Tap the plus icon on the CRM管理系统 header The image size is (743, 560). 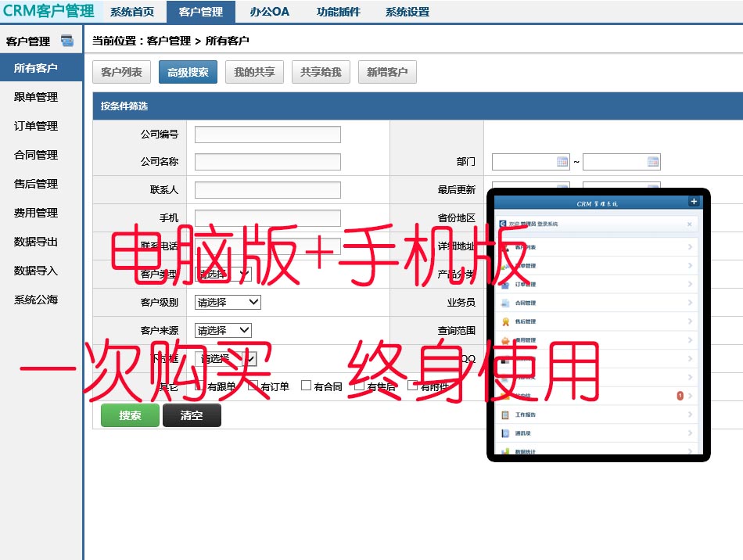click(695, 201)
